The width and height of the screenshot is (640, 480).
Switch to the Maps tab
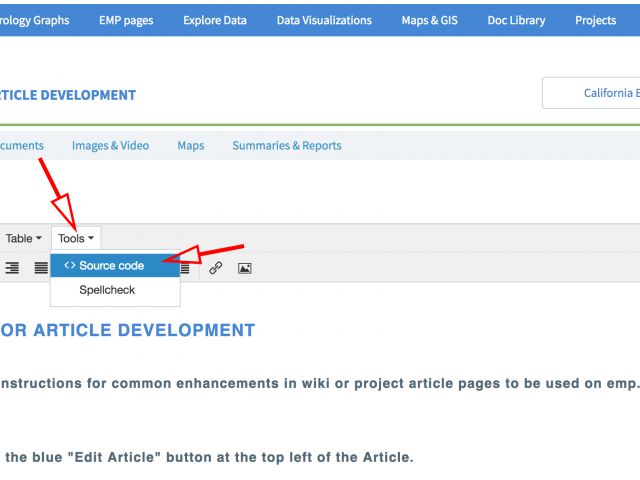tap(191, 146)
